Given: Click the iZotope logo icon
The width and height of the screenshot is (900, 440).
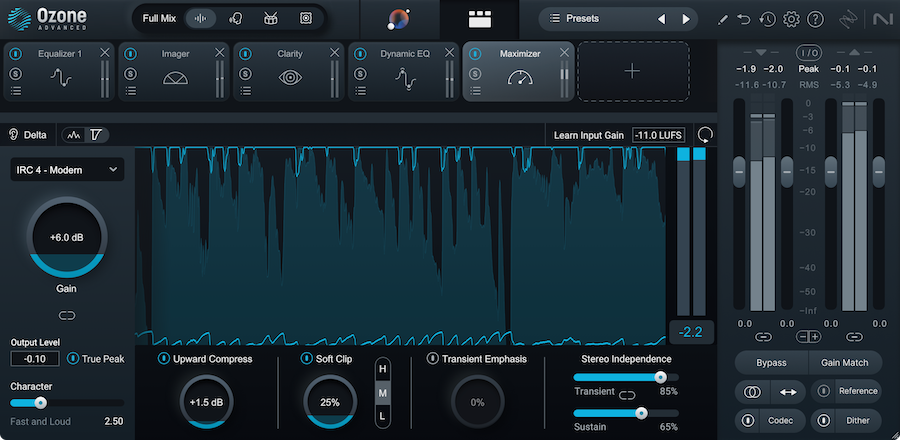Looking at the screenshot, I should click(848, 20).
